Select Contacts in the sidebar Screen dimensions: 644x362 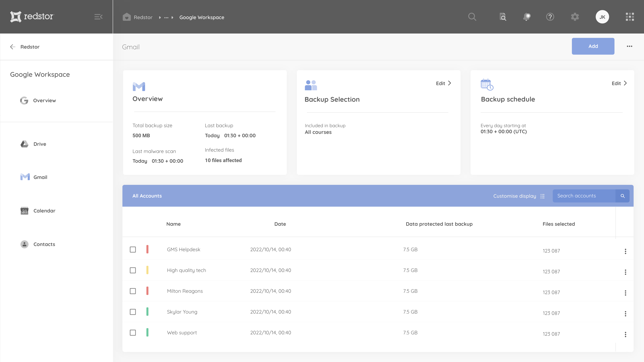44,244
